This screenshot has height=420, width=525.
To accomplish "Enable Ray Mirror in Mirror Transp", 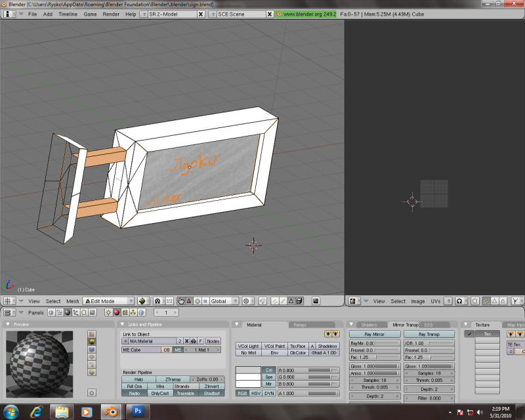I will pos(375,334).
